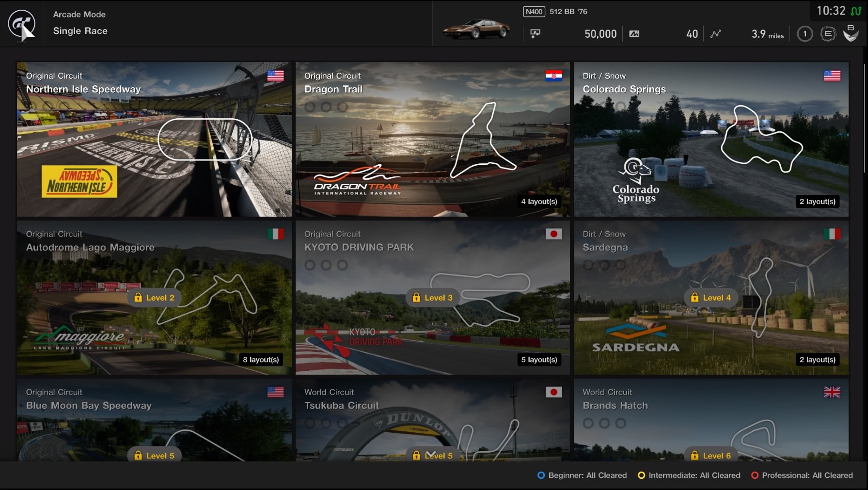
Task: Click the circled E driver rating icon
Action: (828, 34)
